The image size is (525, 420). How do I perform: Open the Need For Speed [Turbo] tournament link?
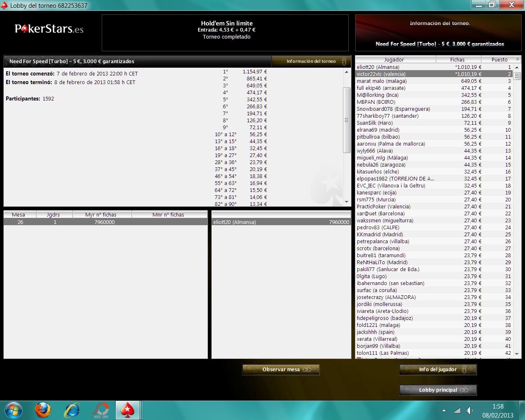pos(440,44)
